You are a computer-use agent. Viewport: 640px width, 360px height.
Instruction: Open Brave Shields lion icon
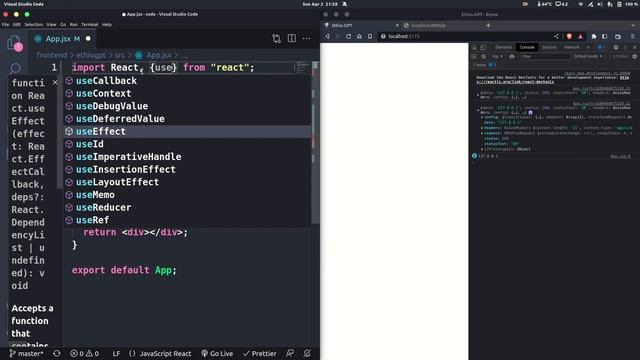569,36
